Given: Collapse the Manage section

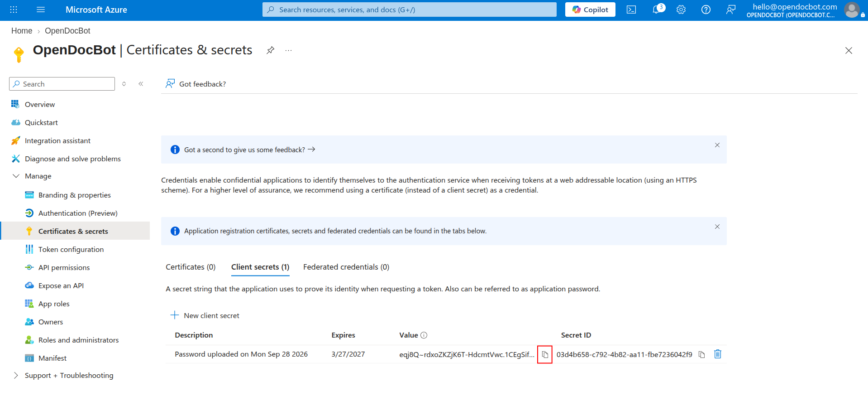Looking at the screenshot, I should pos(16,176).
